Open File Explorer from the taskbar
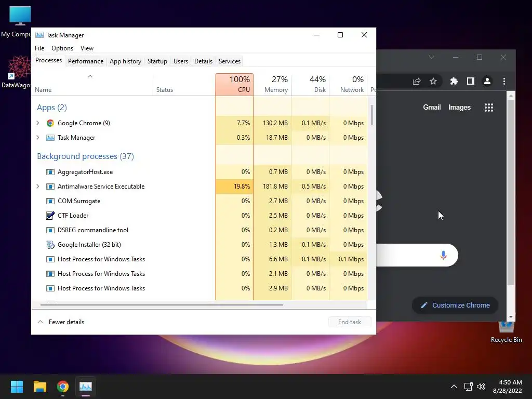 tap(39, 387)
